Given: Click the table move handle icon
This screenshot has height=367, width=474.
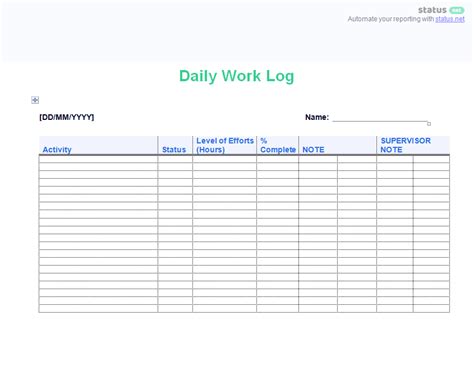Looking at the screenshot, I should 35,100.
